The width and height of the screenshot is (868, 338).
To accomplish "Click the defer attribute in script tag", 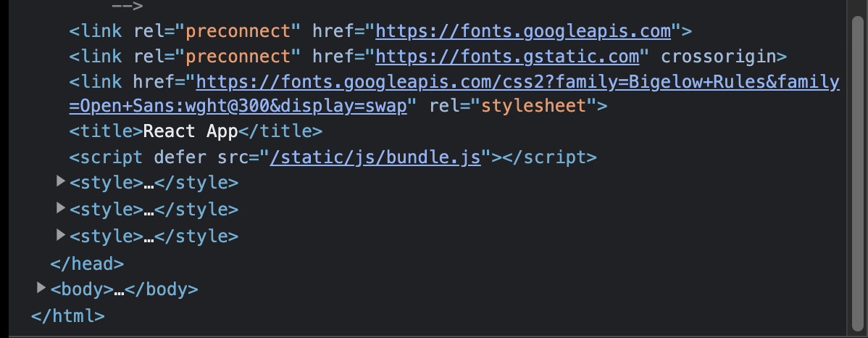I will click(x=180, y=157).
